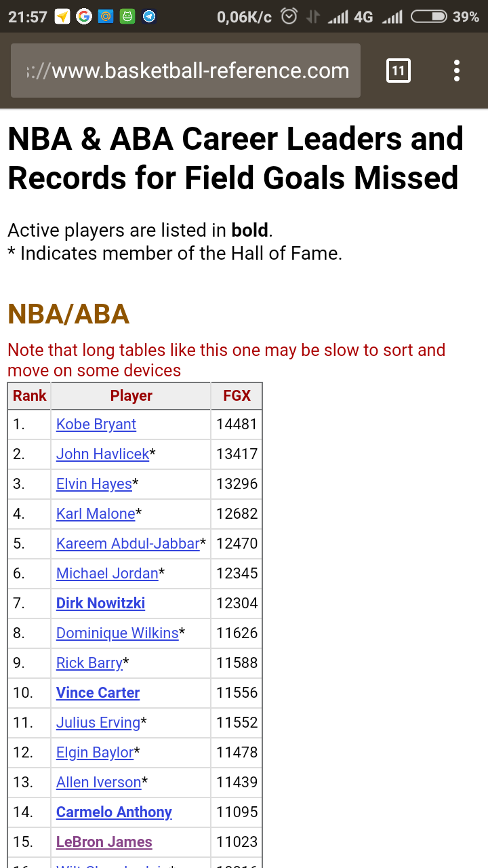Screen dimensions: 488x868
Task: Open the browser three-dot overflow menu
Action: [457, 71]
